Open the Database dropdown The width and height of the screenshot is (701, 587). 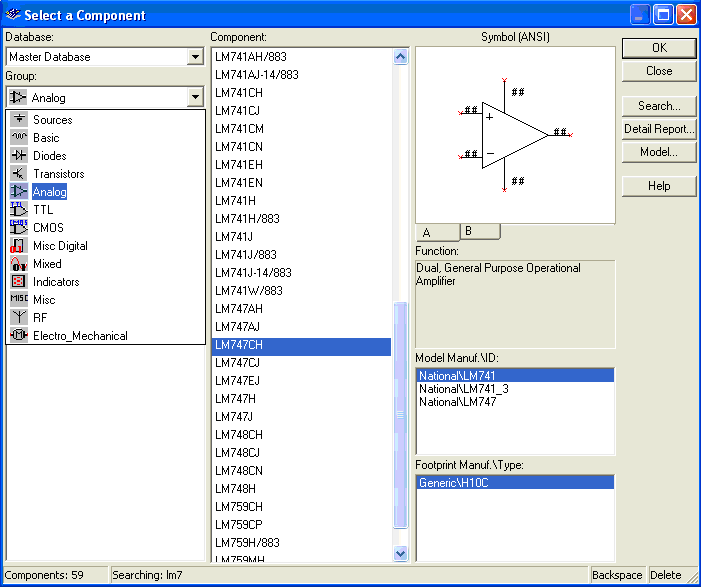tap(195, 57)
